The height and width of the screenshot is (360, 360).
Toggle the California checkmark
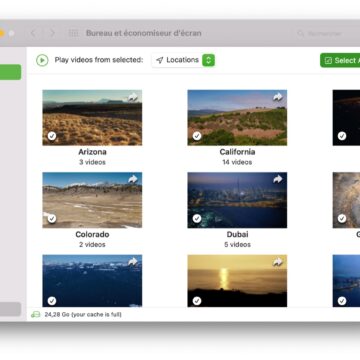(197, 136)
